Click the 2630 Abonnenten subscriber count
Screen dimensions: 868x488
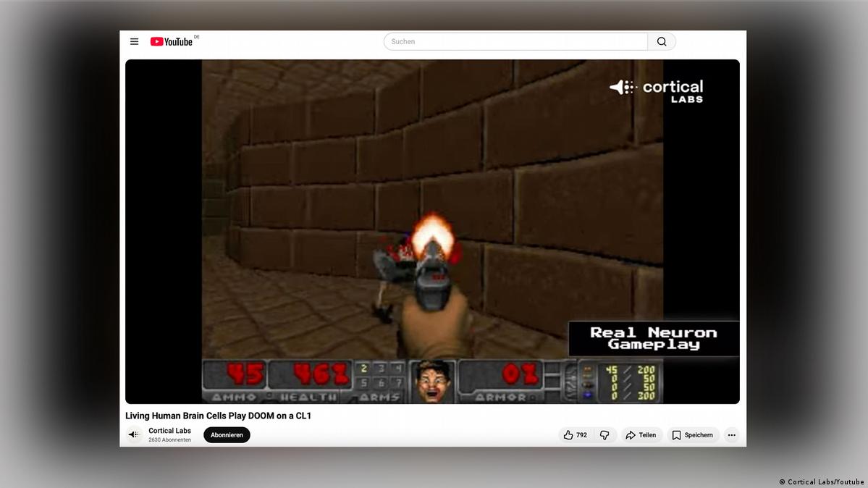tap(169, 439)
